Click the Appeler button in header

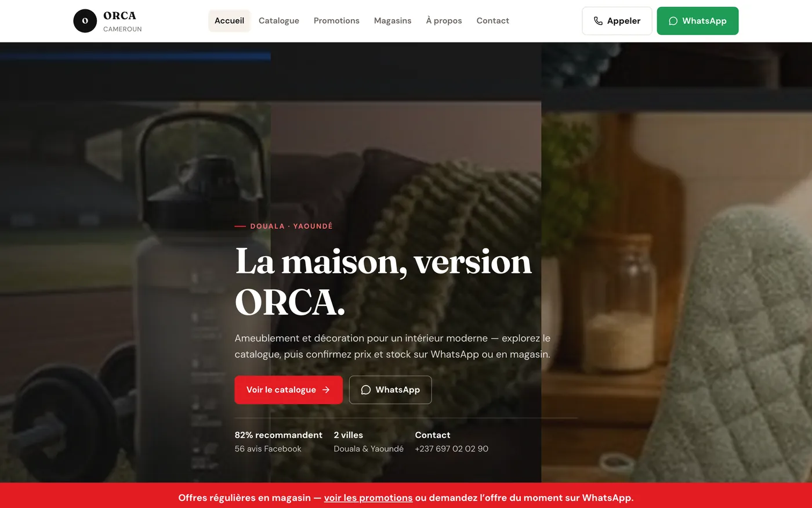617,21
